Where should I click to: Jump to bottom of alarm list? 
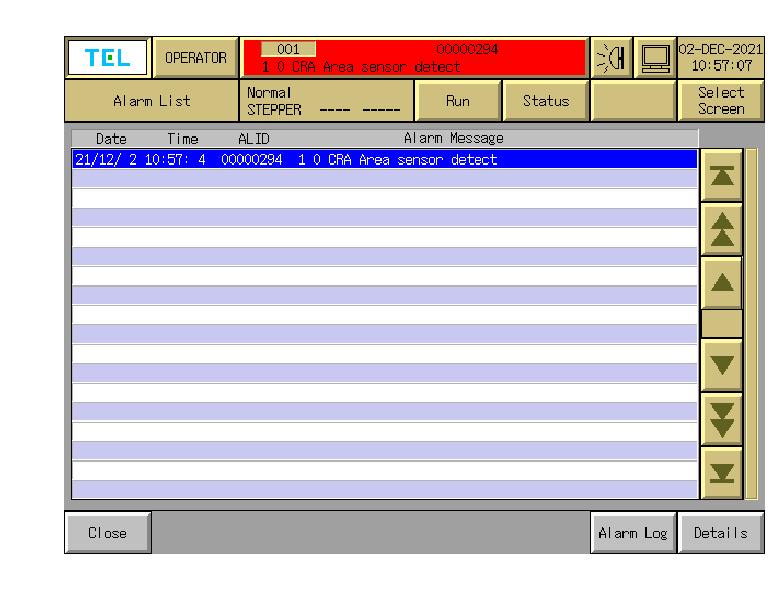click(x=723, y=472)
